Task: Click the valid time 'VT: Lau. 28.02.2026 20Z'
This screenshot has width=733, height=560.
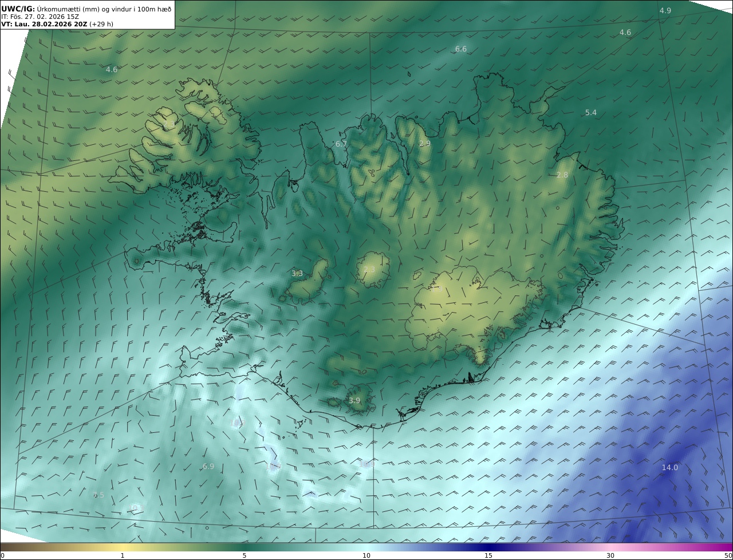Action: click(44, 25)
